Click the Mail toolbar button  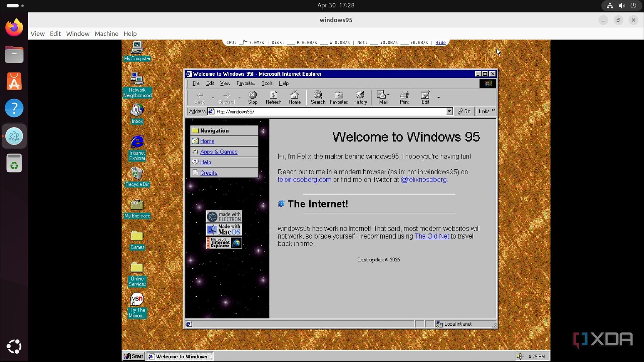(x=383, y=98)
